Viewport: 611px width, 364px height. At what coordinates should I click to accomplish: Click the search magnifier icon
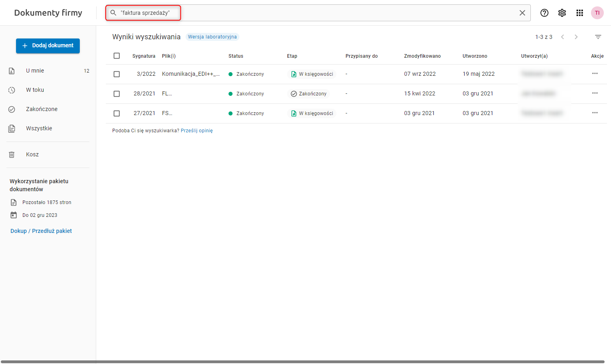click(x=113, y=13)
